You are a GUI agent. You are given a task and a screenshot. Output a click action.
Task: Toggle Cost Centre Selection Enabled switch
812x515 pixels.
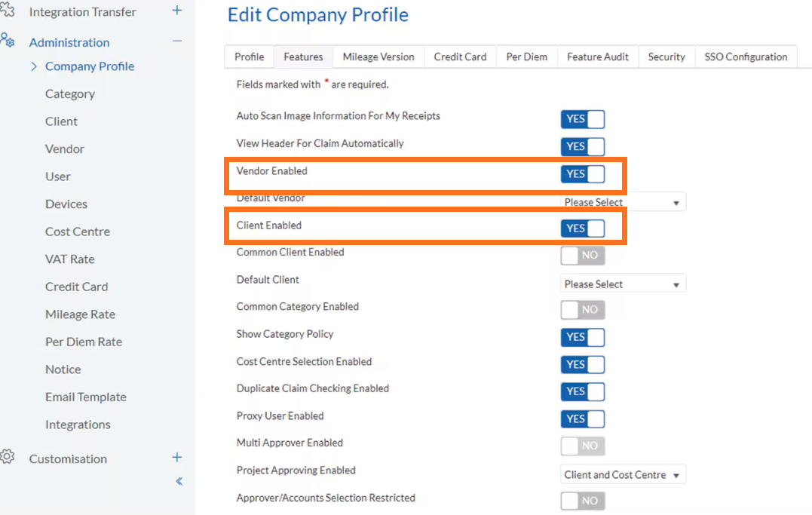[x=583, y=365]
